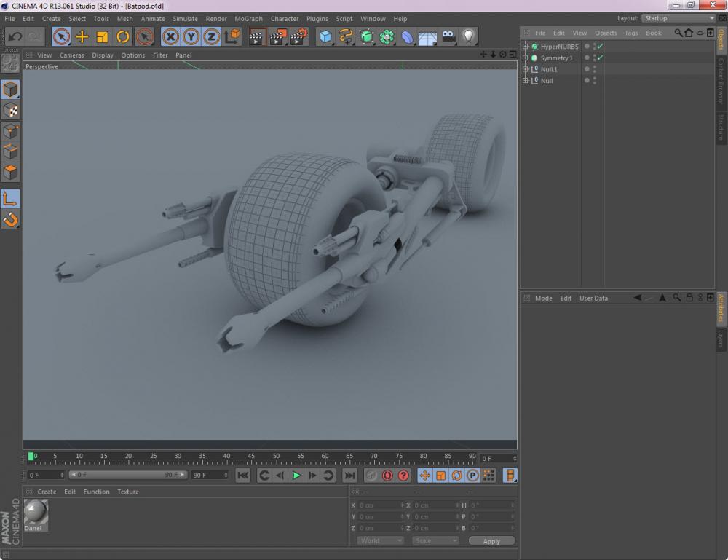Screen dimensions: 728x560
Task: Open the Layout Startup dropdown
Action: click(x=679, y=18)
